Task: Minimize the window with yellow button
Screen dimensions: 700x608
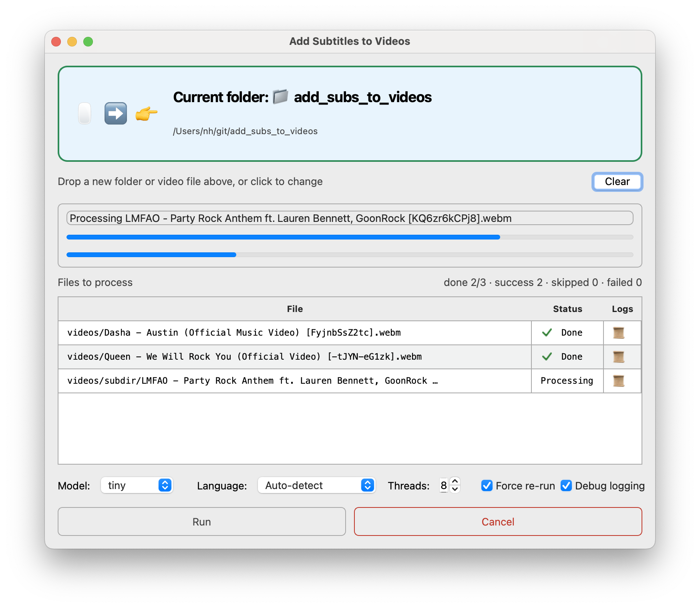Action: point(72,42)
